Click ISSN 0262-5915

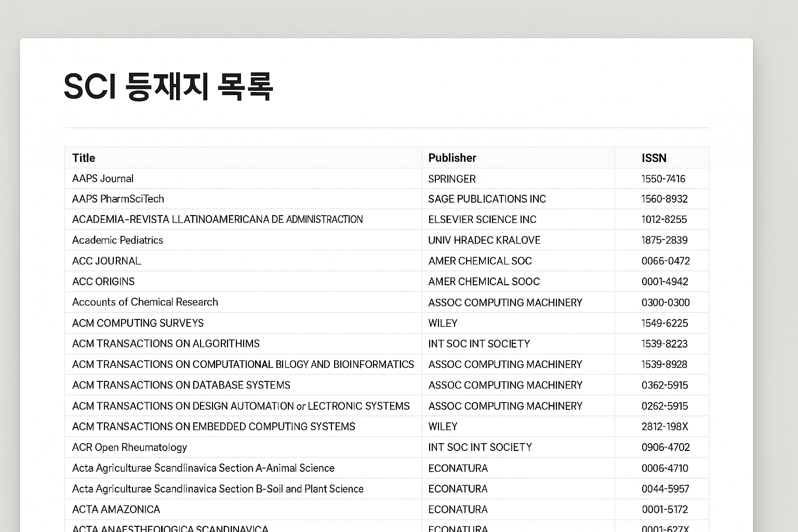665,406
